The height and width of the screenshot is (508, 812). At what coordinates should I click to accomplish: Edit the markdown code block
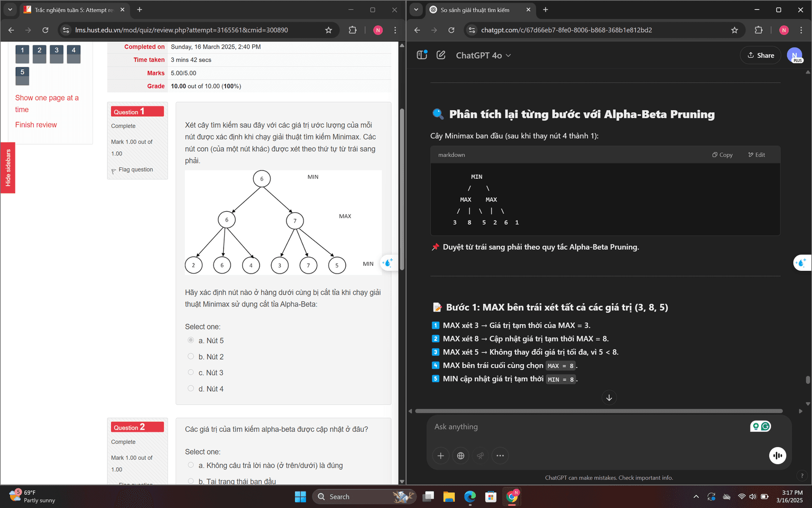coord(756,155)
